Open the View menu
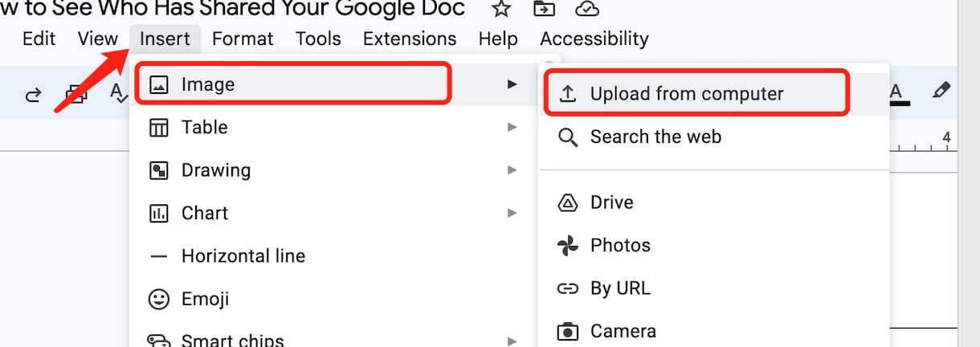The width and height of the screenshot is (980, 347). pyautogui.click(x=98, y=39)
